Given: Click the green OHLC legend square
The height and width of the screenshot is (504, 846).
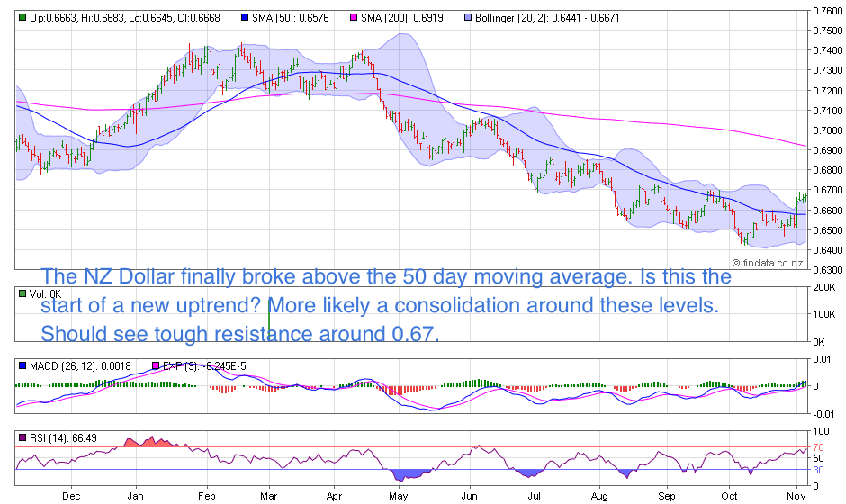Looking at the screenshot, I should [23, 18].
